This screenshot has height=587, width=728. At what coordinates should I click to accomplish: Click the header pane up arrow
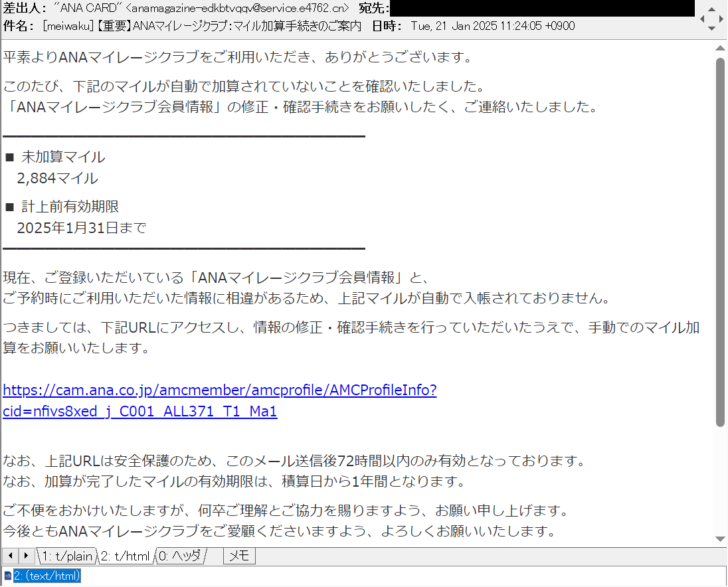pos(711,9)
